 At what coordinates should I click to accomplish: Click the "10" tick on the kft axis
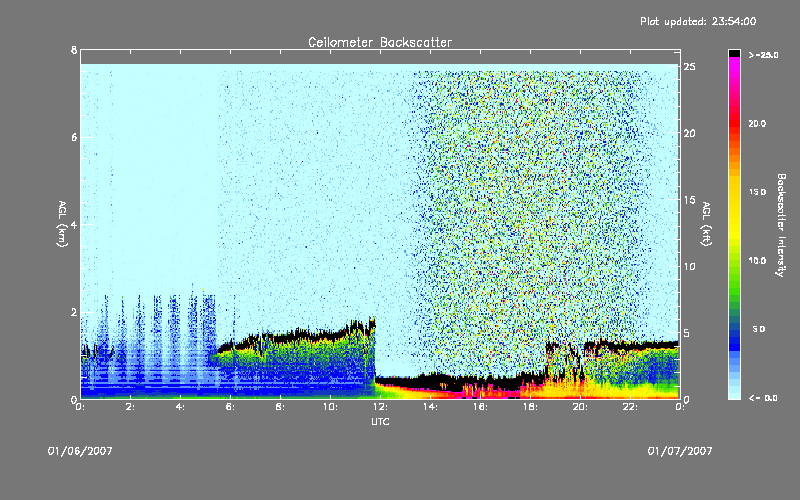(690, 266)
